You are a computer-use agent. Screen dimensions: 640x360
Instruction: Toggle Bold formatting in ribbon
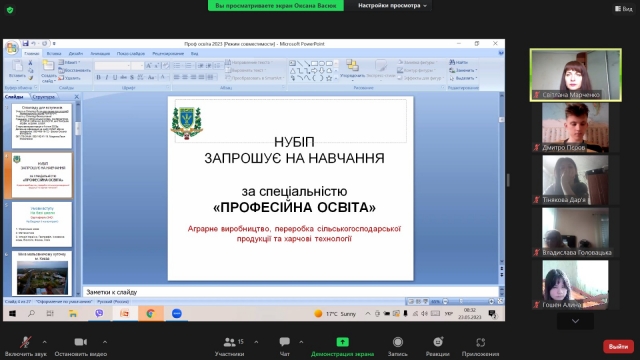pos(98,77)
